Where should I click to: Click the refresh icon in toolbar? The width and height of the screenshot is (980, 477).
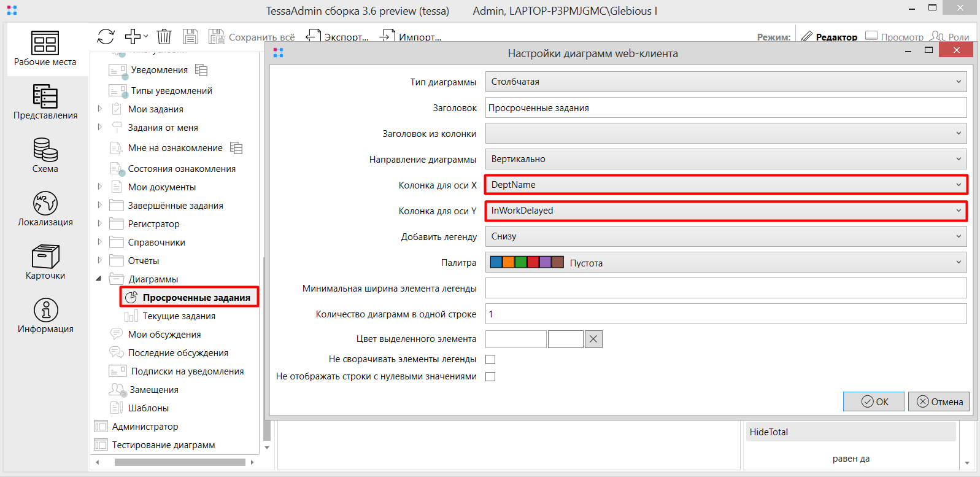coord(106,37)
